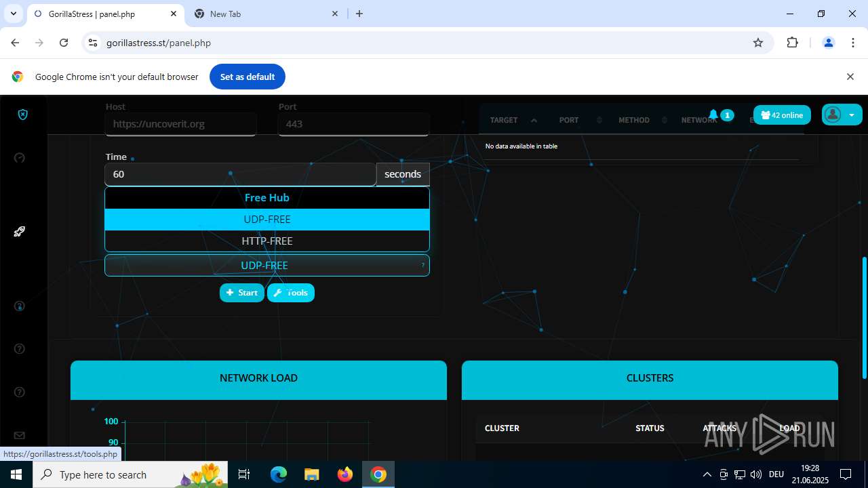The height and width of the screenshot is (488, 868).
Task: Switch to the New Tab browser tab
Action: coord(266,14)
